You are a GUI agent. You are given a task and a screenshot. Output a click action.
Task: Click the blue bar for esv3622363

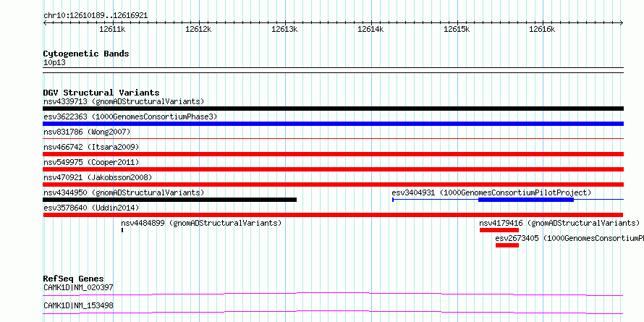pyautogui.click(x=333, y=124)
